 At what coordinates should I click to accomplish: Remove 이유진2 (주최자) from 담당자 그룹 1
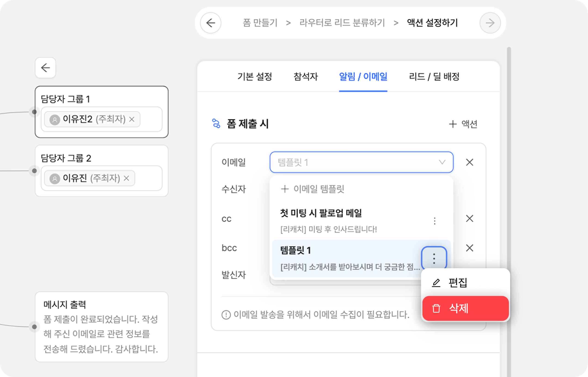(x=132, y=119)
